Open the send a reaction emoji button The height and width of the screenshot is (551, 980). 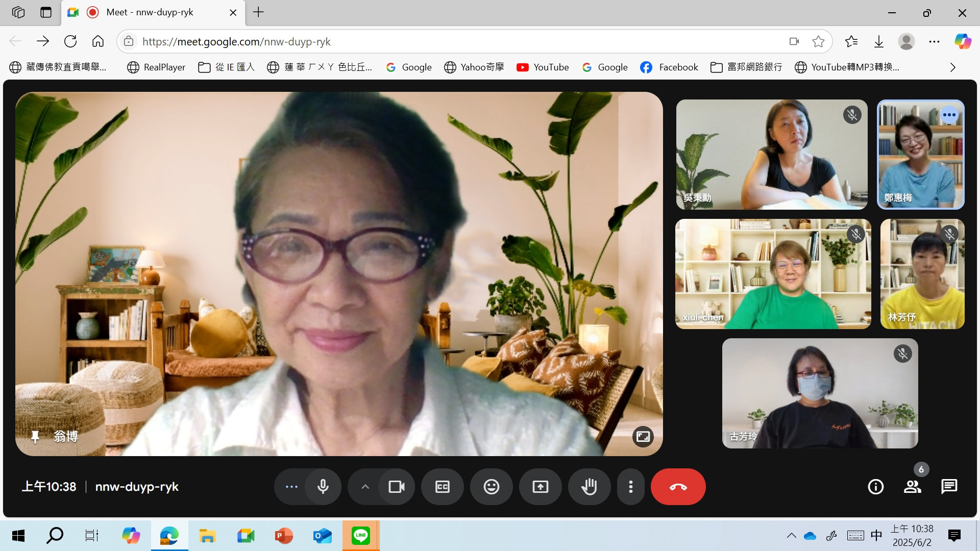tap(491, 487)
